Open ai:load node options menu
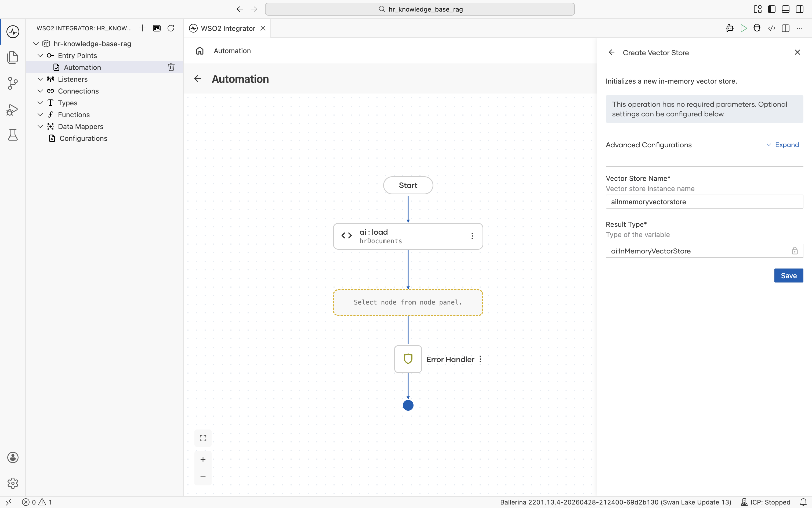The image size is (812, 508). coord(472,236)
